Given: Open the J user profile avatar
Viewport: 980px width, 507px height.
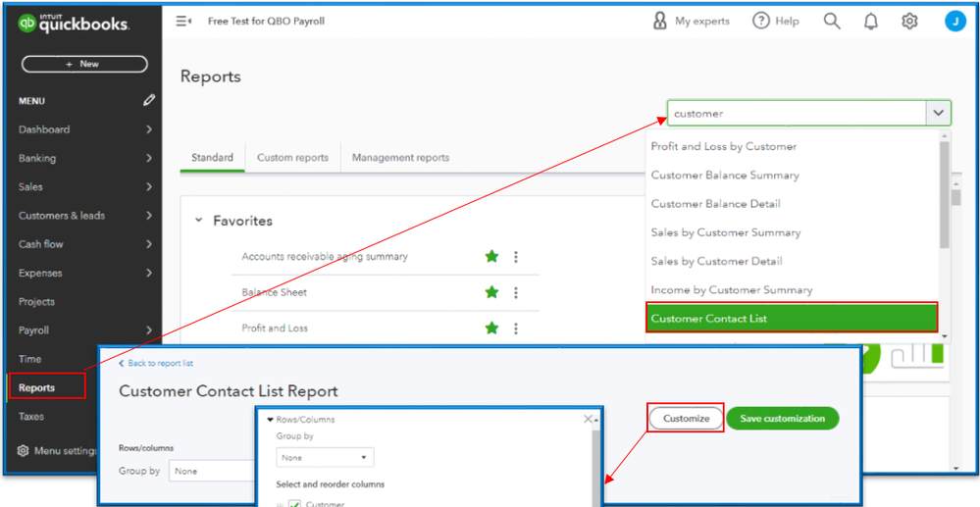Looking at the screenshot, I should coord(955,22).
